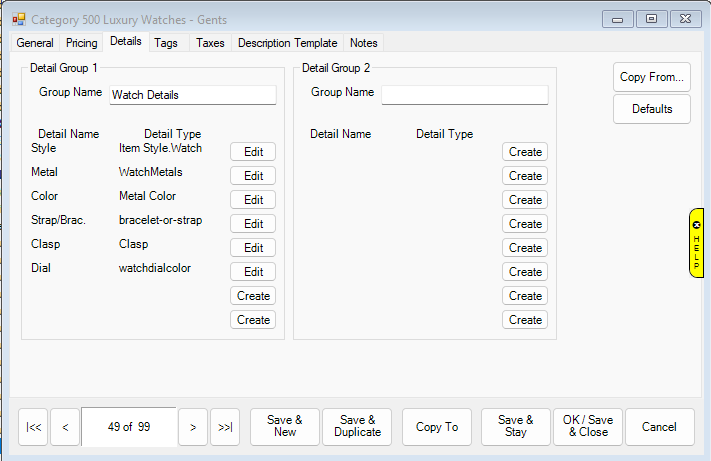Select the Taxes tab
Screen dimensions: 711x461
point(210,43)
